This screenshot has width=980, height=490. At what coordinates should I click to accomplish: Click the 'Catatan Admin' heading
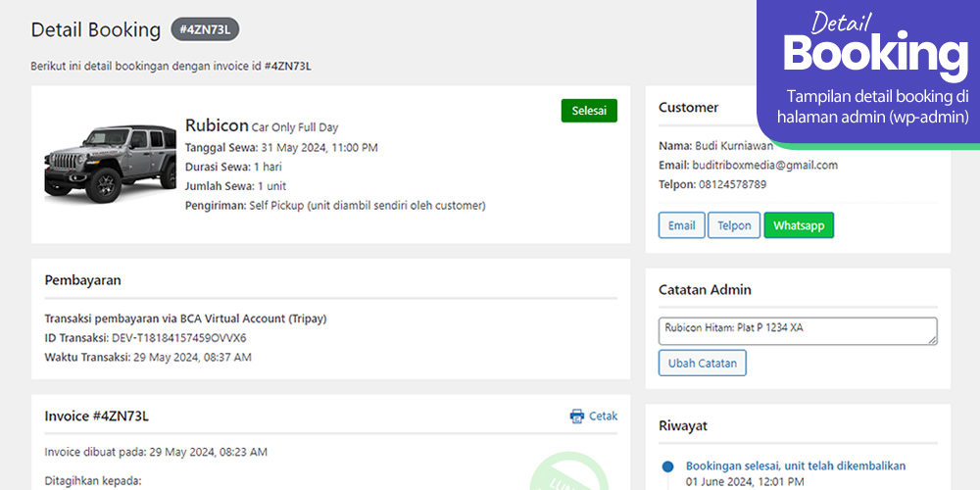point(705,290)
